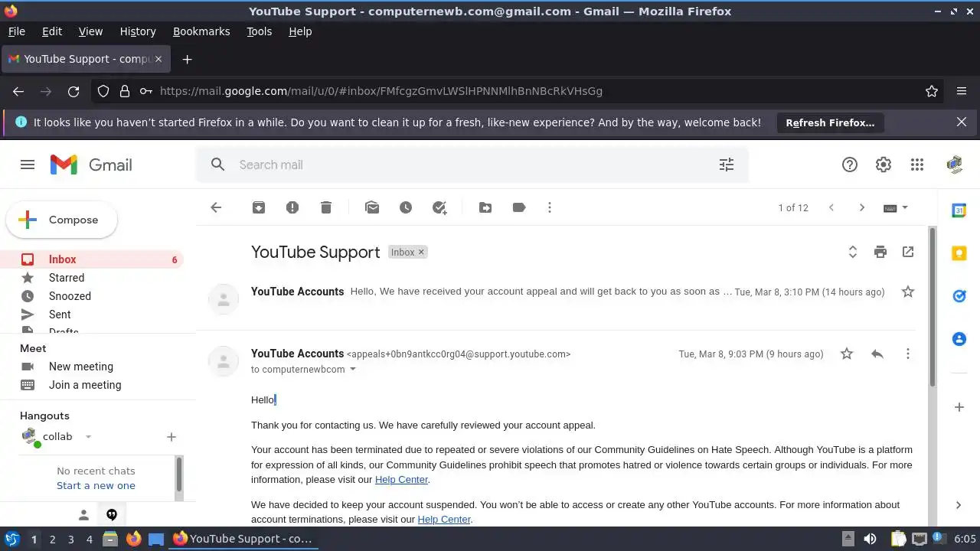Start a New meeting in Meet
The image size is (980, 551).
tap(81, 367)
